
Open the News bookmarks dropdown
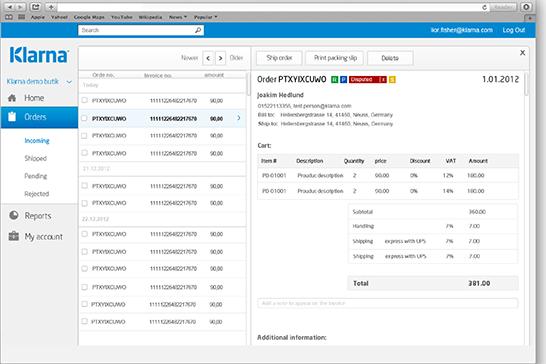[178, 17]
